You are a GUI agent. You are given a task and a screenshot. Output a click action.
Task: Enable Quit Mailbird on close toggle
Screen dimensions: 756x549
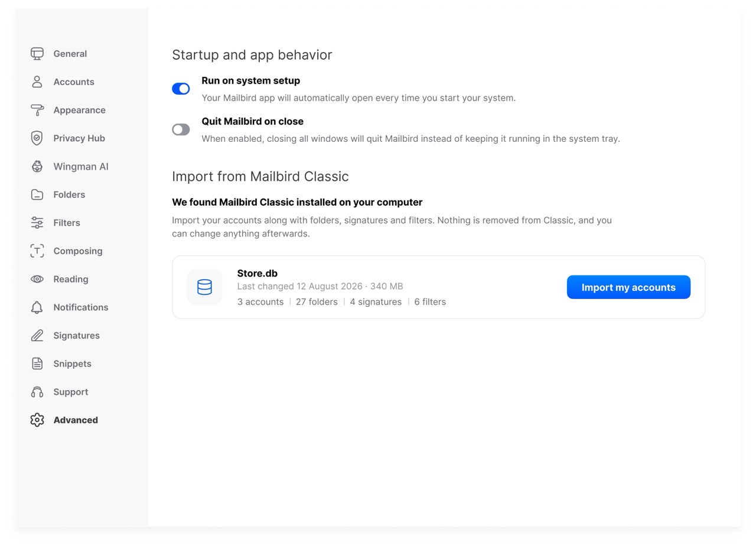click(181, 129)
